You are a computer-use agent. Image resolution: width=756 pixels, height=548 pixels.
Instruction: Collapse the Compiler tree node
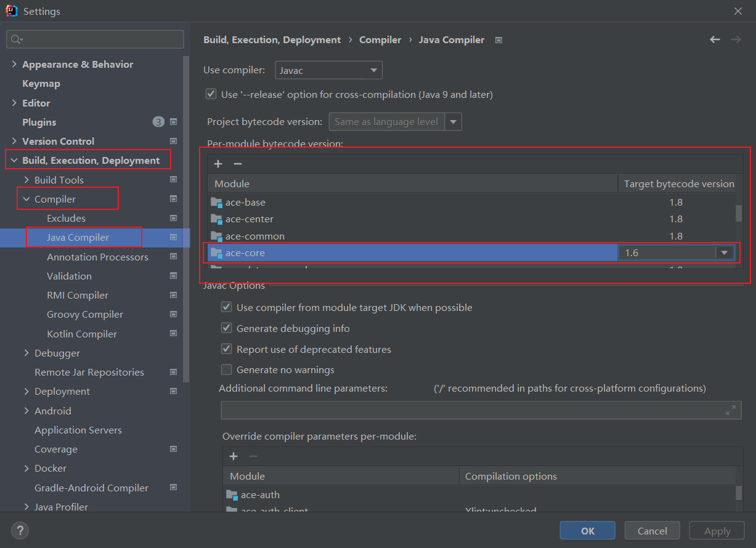pos(26,199)
